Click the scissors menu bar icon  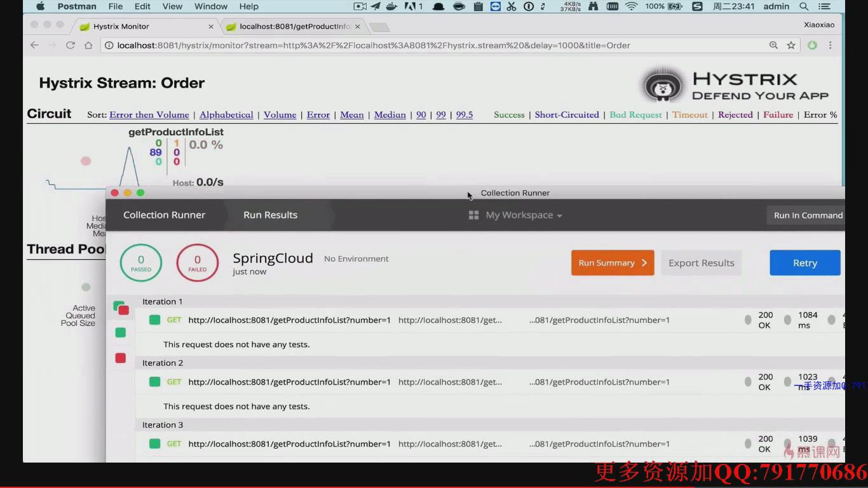(x=512, y=6)
